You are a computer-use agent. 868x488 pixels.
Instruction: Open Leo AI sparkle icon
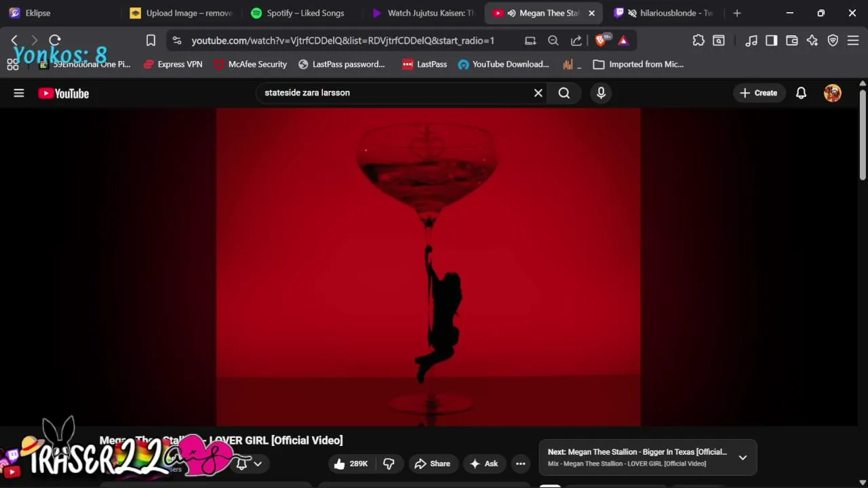click(812, 41)
